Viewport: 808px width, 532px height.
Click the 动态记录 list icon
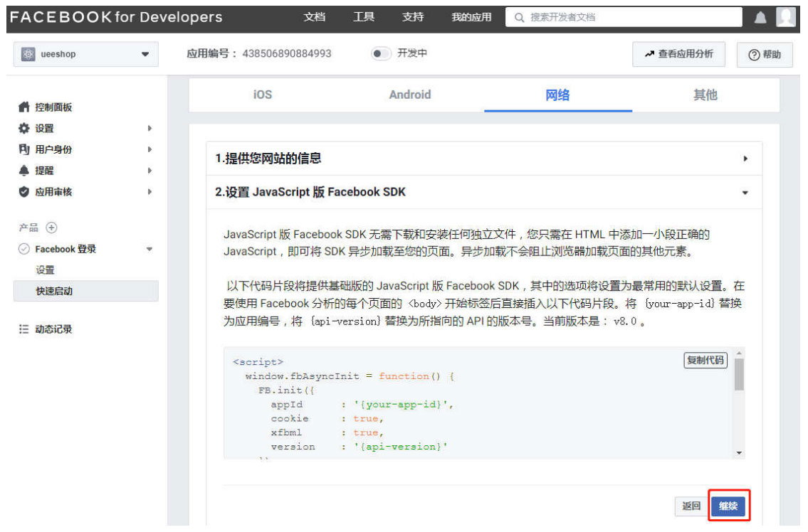pos(23,329)
